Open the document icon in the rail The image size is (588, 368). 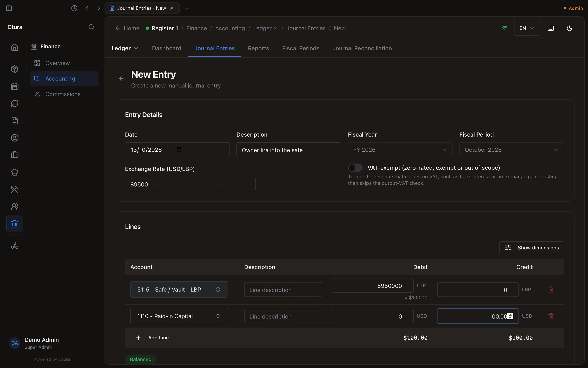coord(14,121)
